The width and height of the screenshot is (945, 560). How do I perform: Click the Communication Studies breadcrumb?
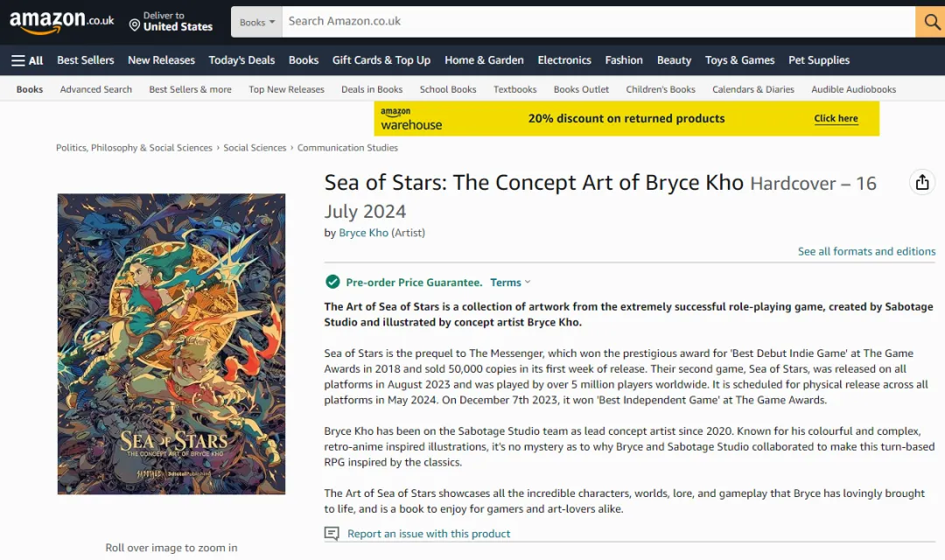(347, 148)
